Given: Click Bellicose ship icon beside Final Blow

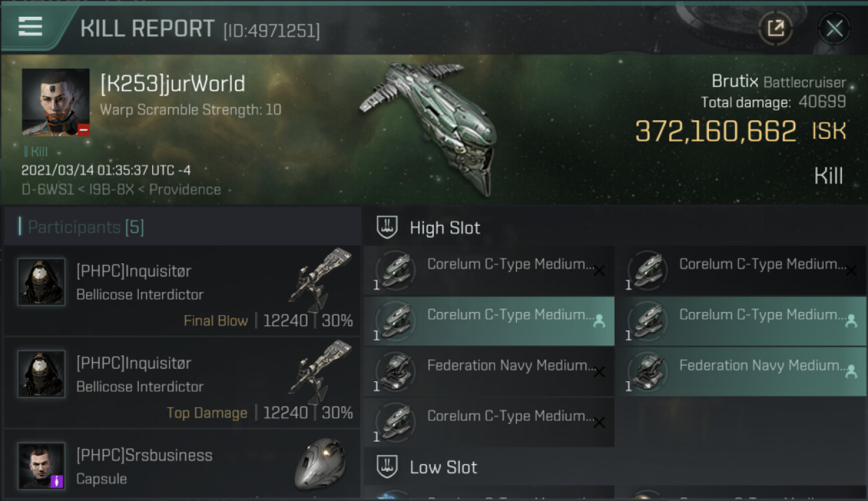Looking at the screenshot, I should pyautogui.click(x=320, y=280).
